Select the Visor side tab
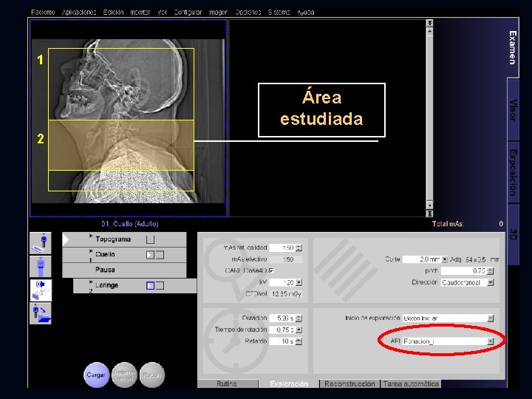The image size is (532, 399). [x=513, y=110]
